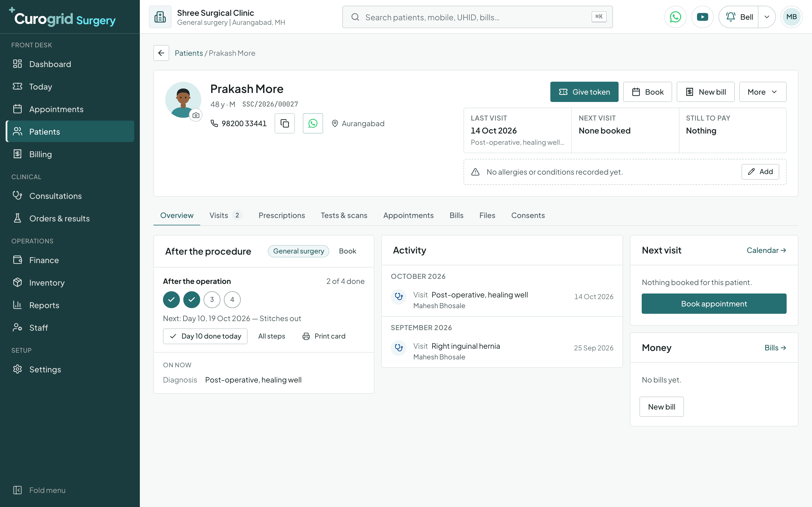The width and height of the screenshot is (812, 507).
Task: Open the chevron dropdown beside Bell
Action: click(x=767, y=17)
